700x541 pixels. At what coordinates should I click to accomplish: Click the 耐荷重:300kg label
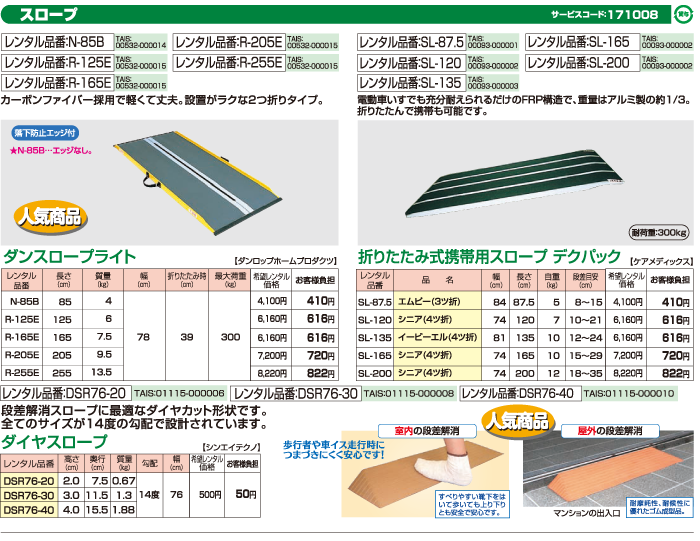(659, 231)
